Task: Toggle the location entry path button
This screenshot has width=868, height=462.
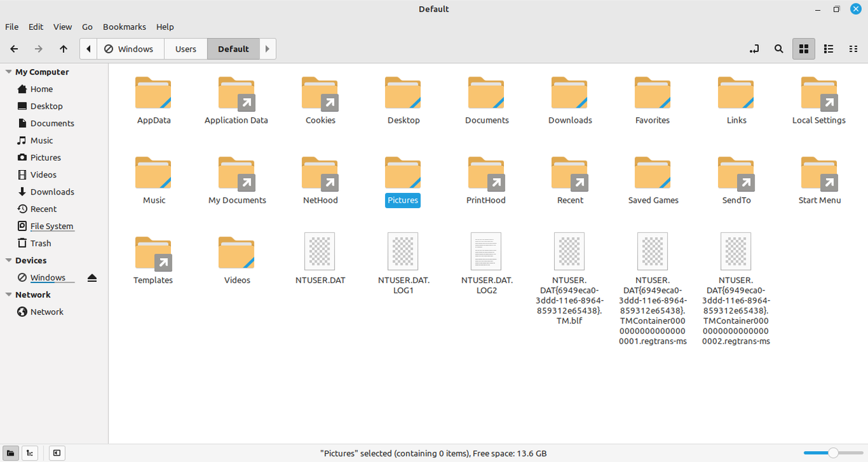Action: (x=753, y=49)
